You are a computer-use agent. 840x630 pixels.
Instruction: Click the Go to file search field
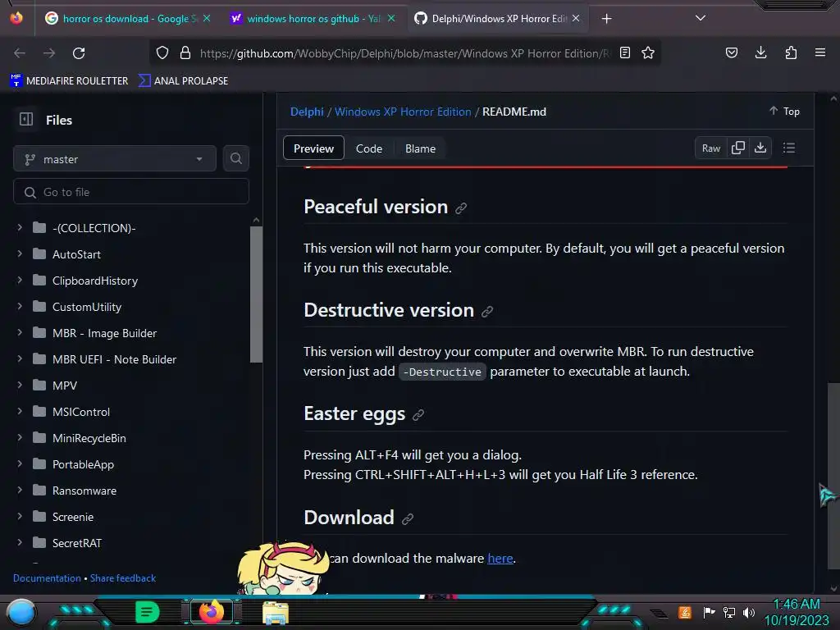tap(130, 192)
